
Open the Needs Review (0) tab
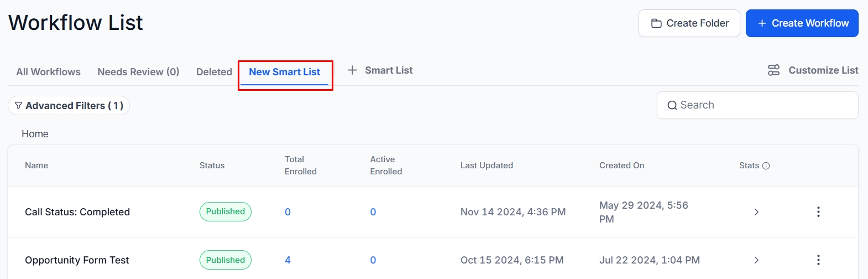point(138,72)
